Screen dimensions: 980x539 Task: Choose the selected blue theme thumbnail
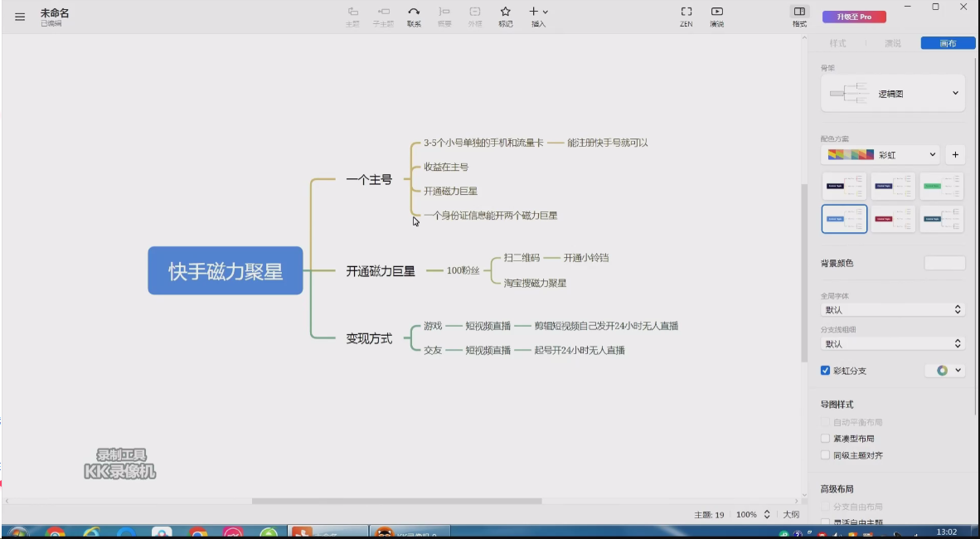point(844,219)
